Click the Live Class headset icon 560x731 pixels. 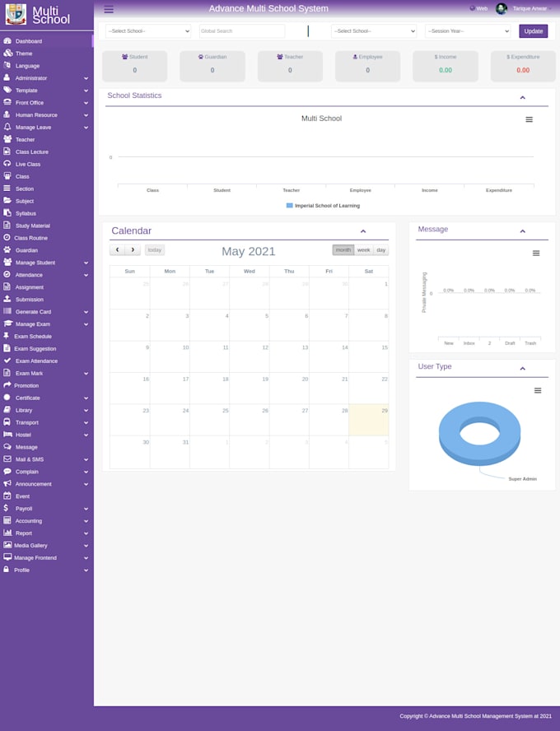7,164
